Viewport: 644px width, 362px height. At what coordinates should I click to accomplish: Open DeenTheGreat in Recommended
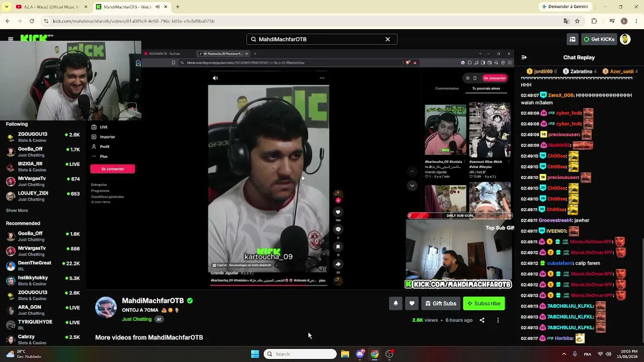tap(43, 266)
